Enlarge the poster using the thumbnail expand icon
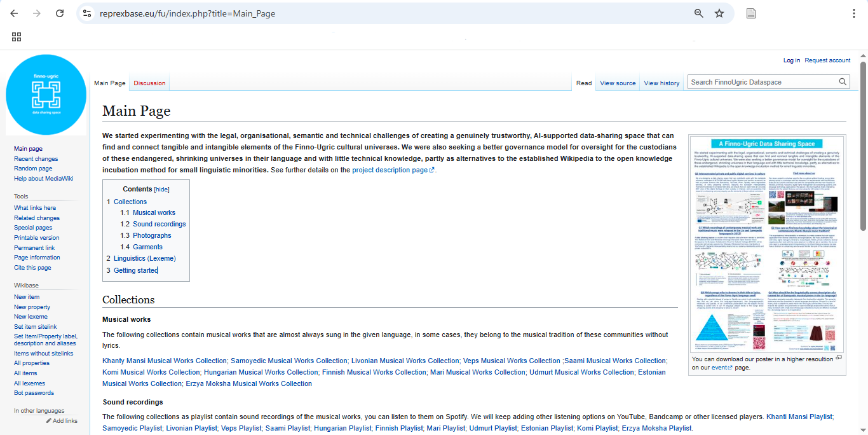Image resolution: width=868 pixels, height=435 pixels. tap(839, 358)
